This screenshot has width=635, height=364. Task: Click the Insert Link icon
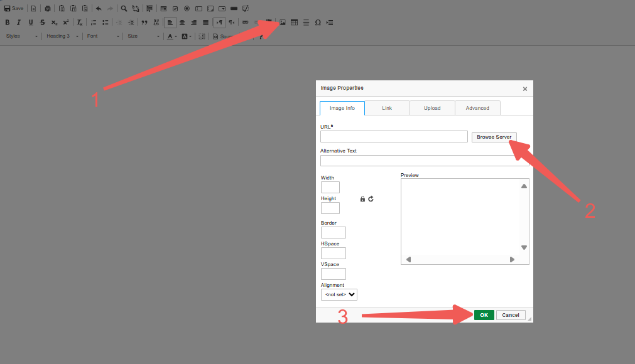246,23
